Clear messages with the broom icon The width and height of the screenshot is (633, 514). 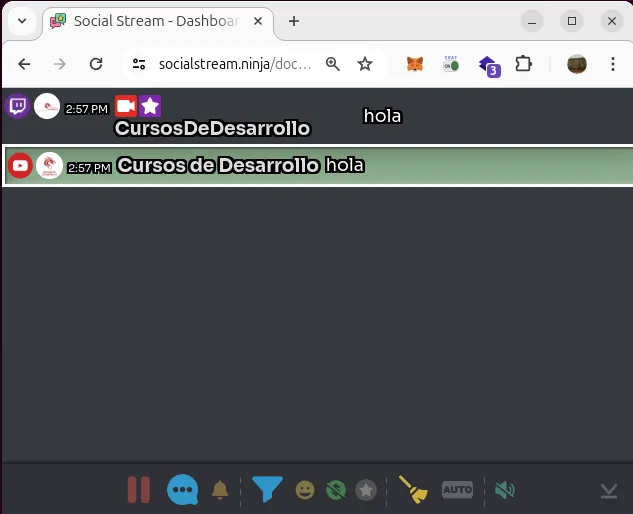[x=413, y=489]
